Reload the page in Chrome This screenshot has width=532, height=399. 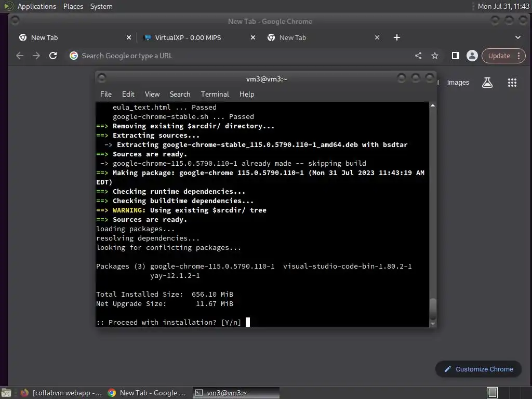pos(53,56)
